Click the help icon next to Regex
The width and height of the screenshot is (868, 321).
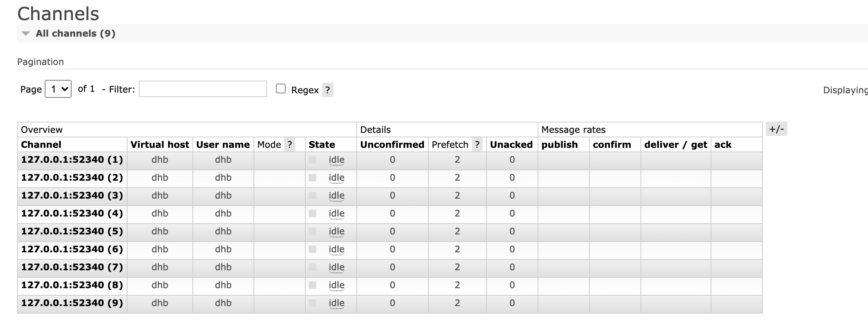327,90
